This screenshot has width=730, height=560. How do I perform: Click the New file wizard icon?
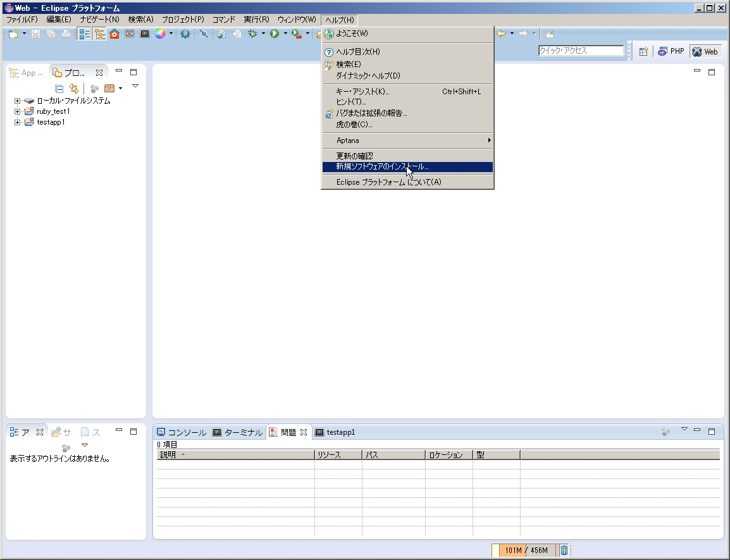[x=13, y=34]
